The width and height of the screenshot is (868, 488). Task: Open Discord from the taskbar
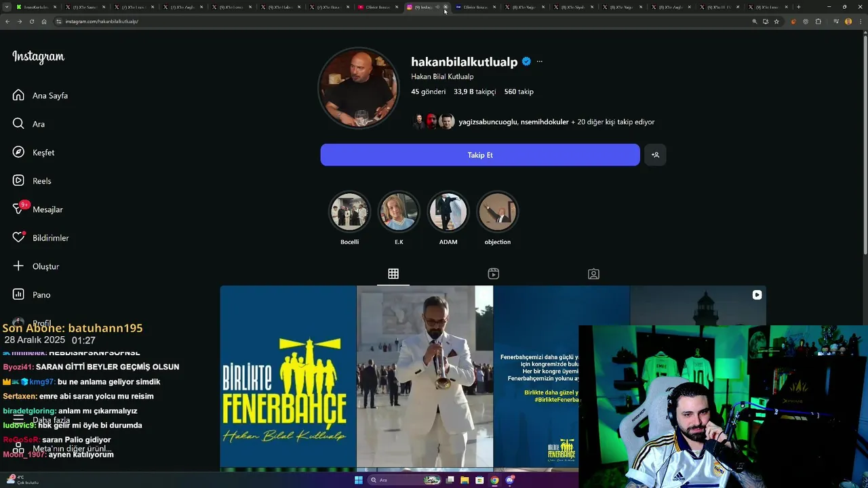pos(510,480)
